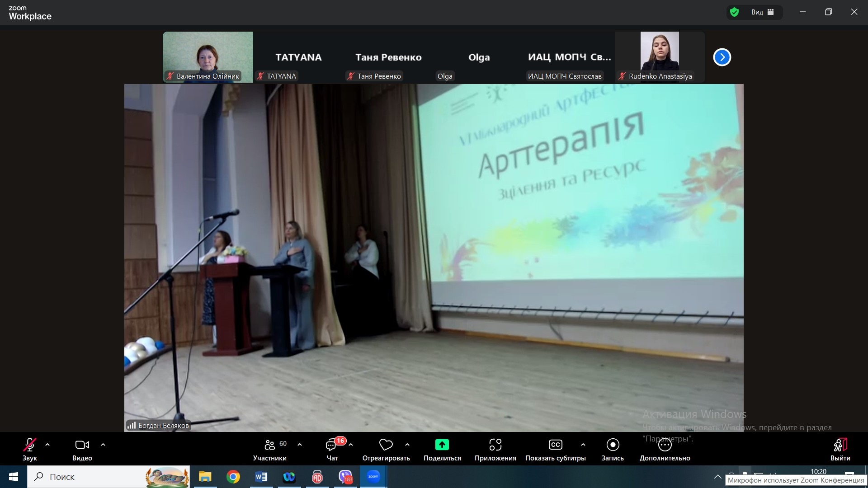Click the Отреагировать heart reaction icon
Screen dimensions: 868x488
click(386, 445)
